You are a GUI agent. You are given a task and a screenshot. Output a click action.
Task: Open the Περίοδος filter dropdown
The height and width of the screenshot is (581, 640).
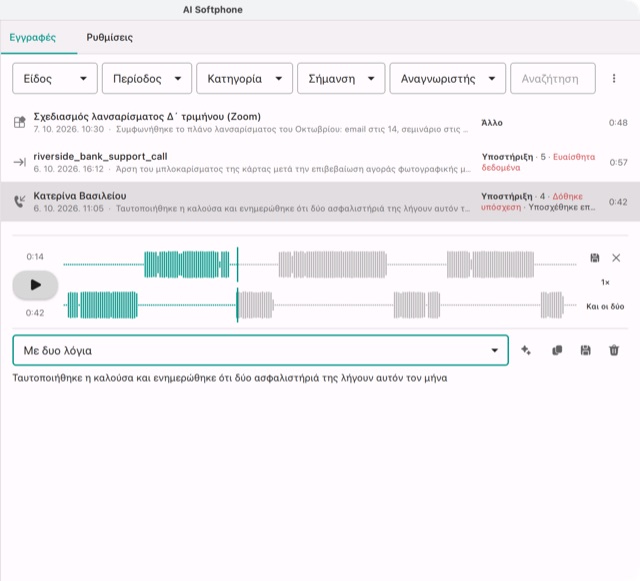[x=147, y=78]
